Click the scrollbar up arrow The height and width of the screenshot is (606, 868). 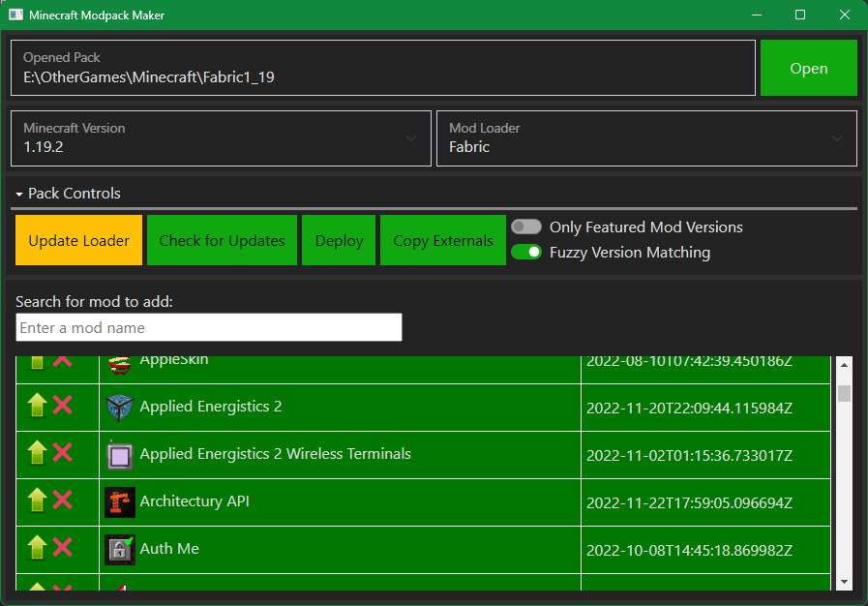point(844,365)
